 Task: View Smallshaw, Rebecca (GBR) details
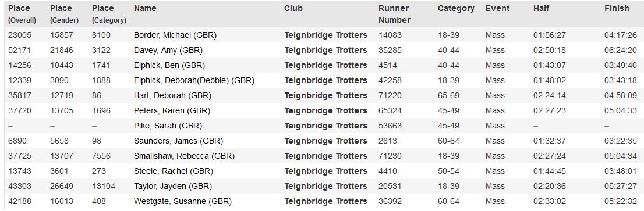tap(184, 156)
